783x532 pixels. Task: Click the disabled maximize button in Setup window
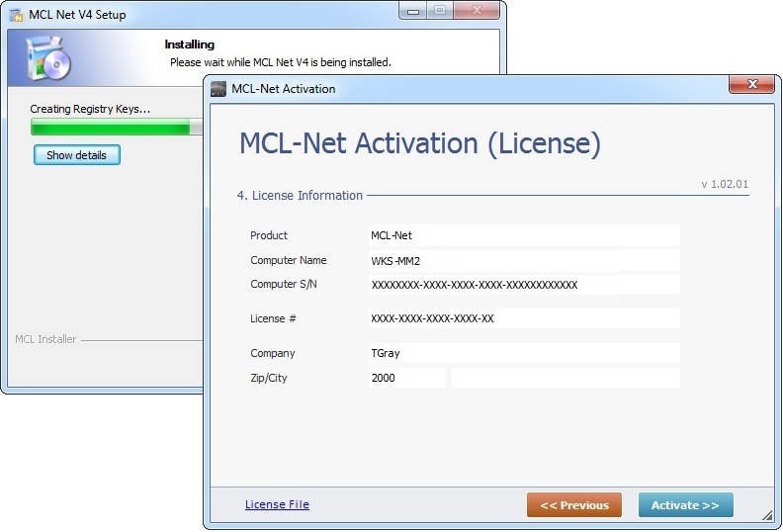tap(439, 11)
